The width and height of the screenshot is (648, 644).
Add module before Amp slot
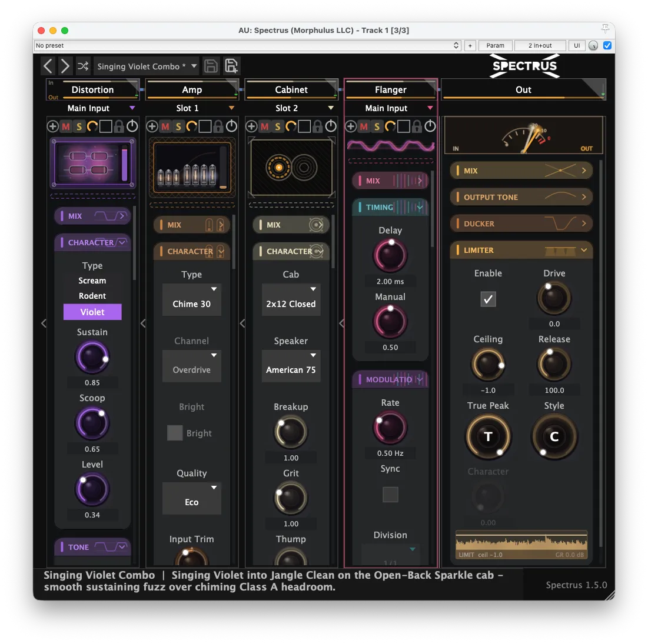pos(152,126)
